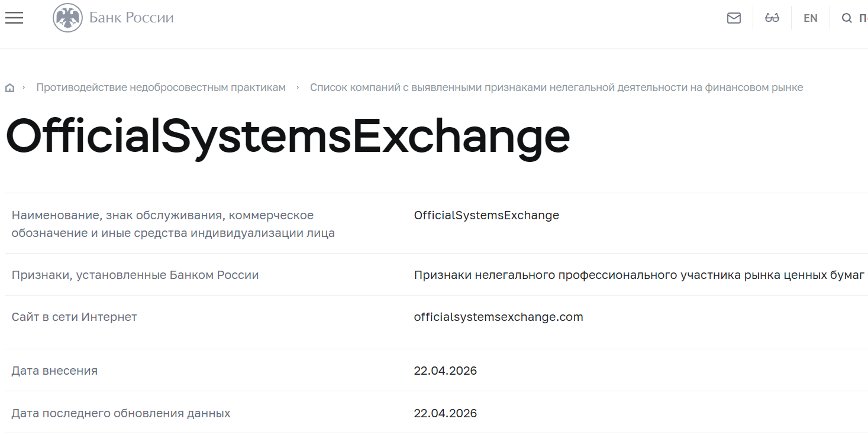Switch the site language to EN
Screen dimensions: 868x435
point(810,18)
